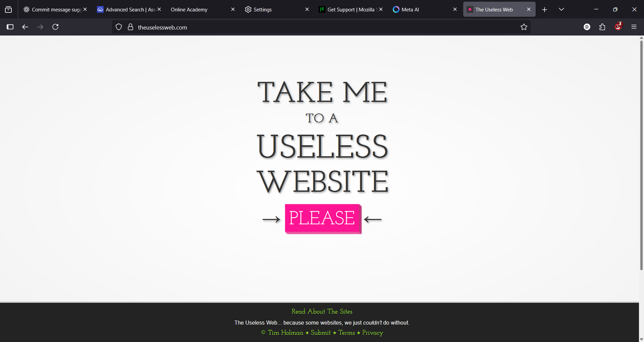Open the Submit link
Viewport: 644px width, 342px height.
pos(321,333)
